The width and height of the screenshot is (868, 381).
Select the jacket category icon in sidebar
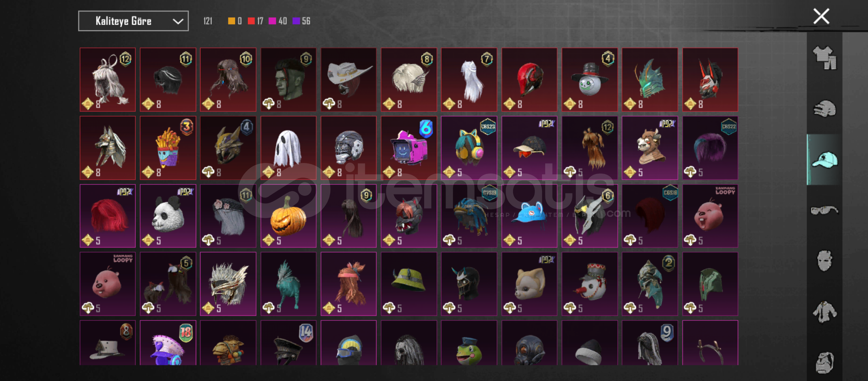click(x=824, y=312)
